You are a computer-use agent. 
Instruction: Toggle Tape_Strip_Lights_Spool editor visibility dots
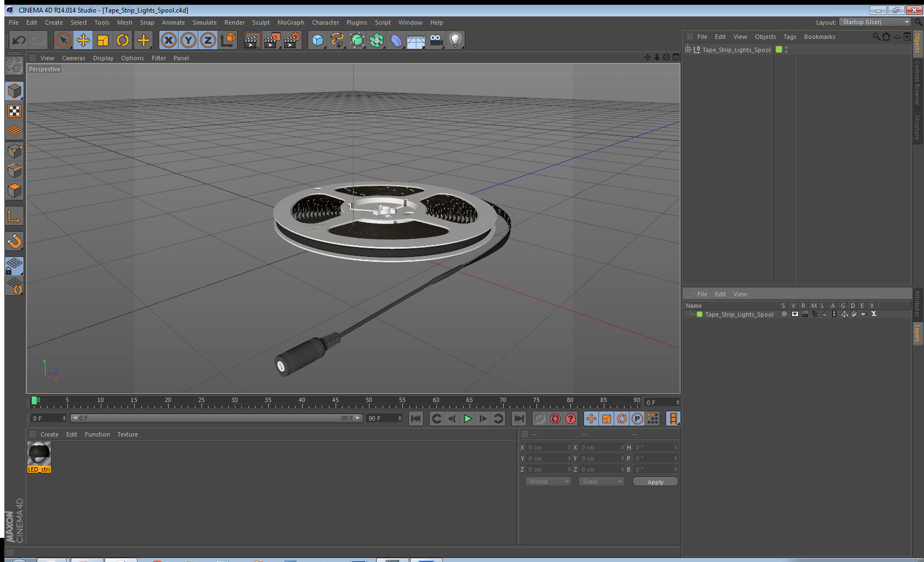[x=787, y=49]
